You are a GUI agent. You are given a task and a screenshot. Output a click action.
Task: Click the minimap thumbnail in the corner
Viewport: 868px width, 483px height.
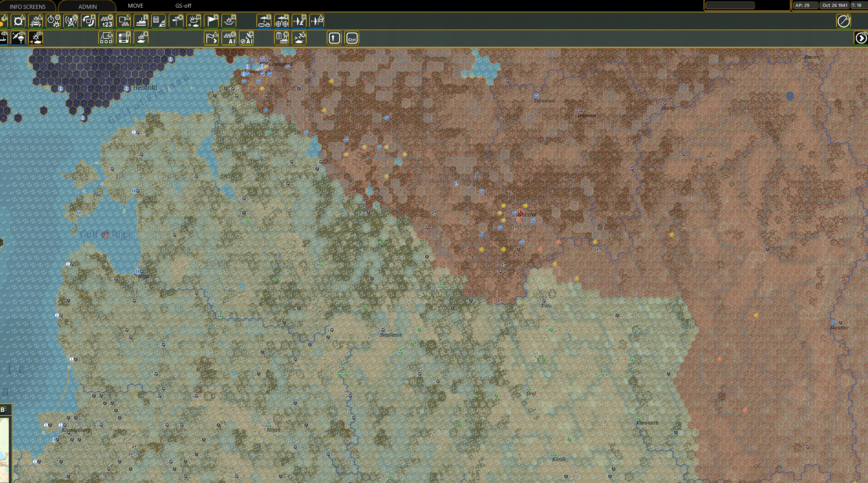pyautogui.click(x=4, y=449)
